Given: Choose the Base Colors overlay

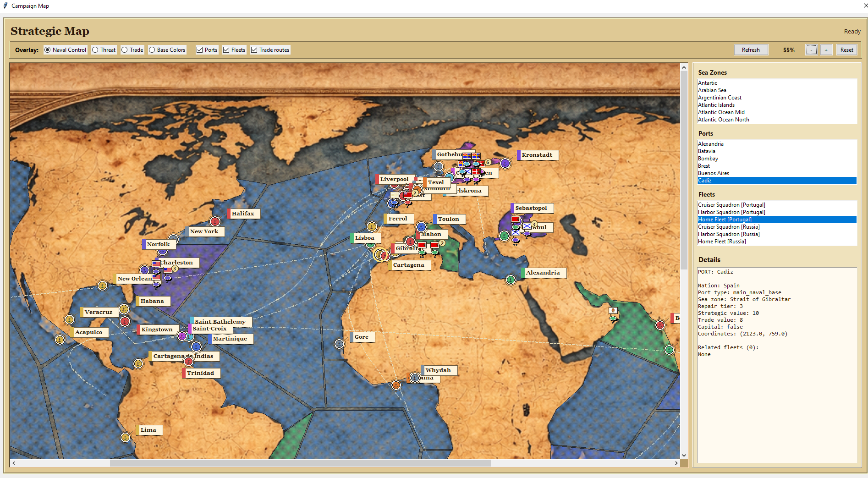Looking at the screenshot, I should pos(167,50).
